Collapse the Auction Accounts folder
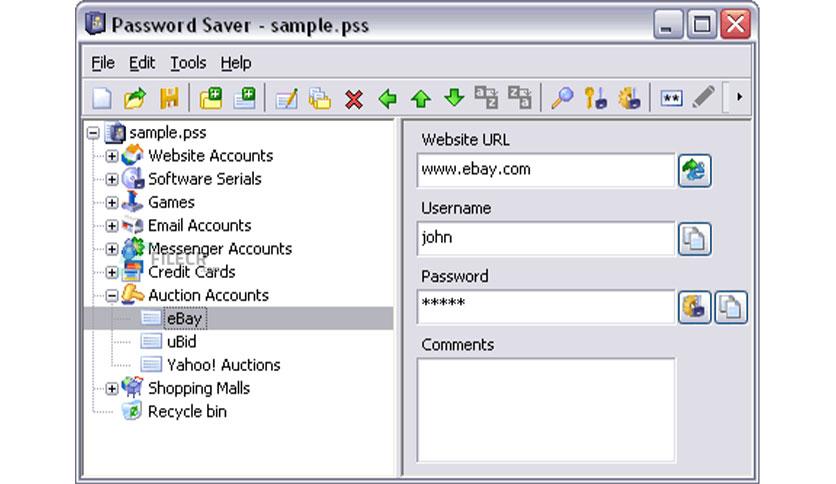 (111, 296)
